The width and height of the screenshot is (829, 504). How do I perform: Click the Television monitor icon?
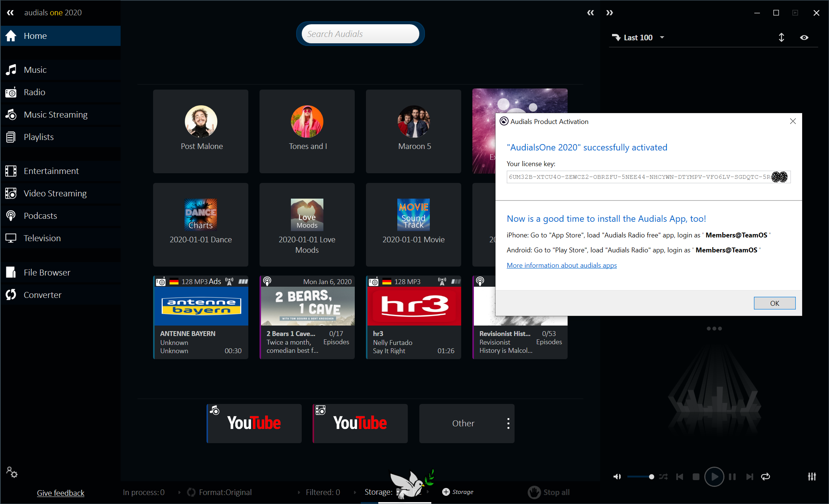[11, 238]
